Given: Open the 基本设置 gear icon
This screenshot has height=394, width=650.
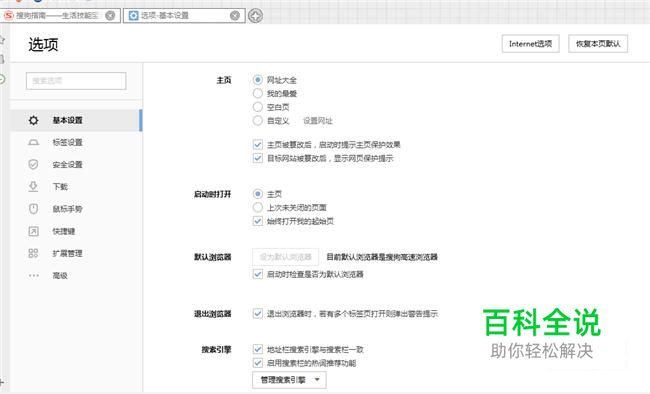Looking at the screenshot, I should click(34, 120).
